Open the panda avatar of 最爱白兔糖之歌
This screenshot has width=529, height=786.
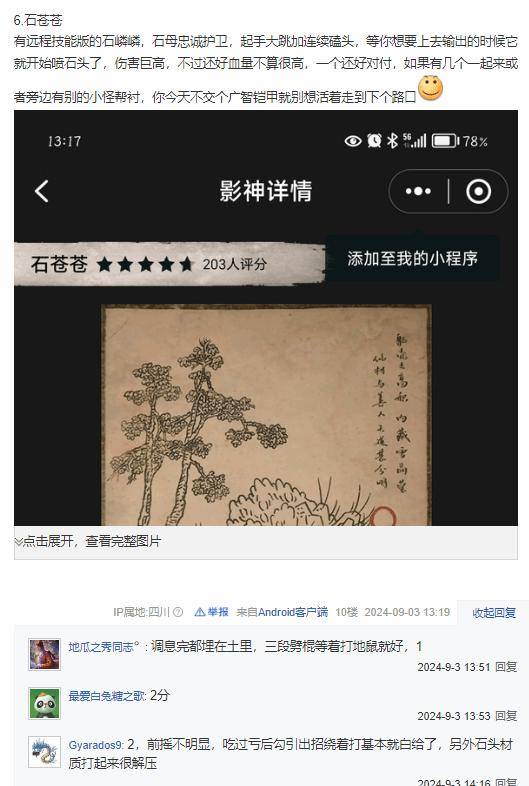(45, 703)
